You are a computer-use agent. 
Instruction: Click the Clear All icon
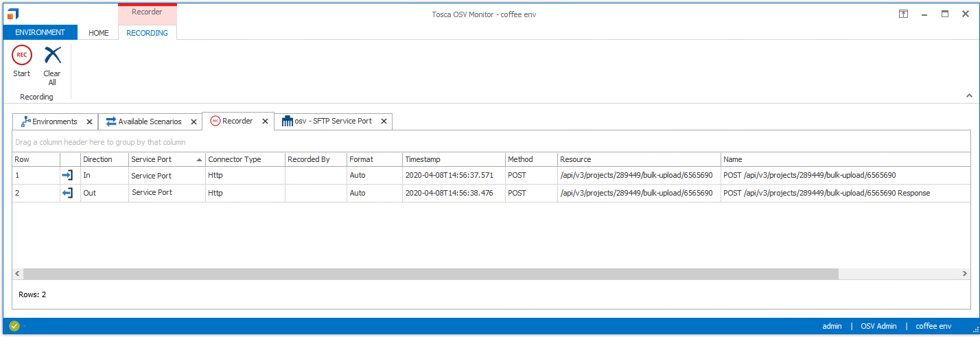tap(52, 56)
